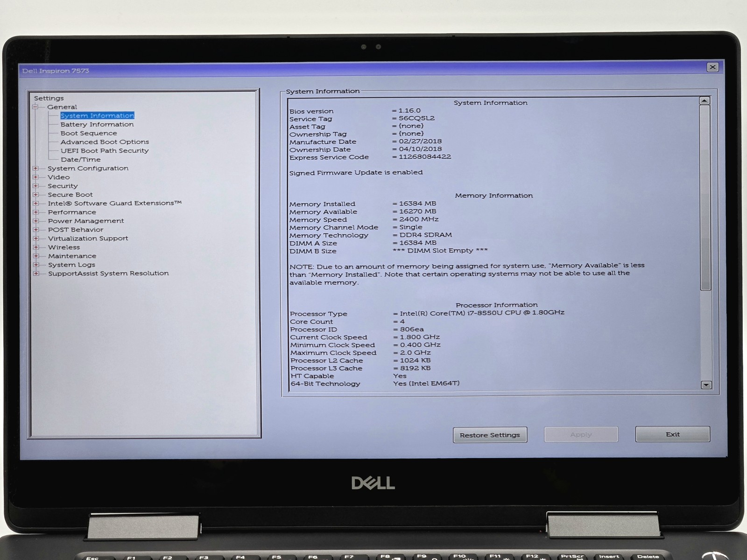Select the General category label

(62, 107)
